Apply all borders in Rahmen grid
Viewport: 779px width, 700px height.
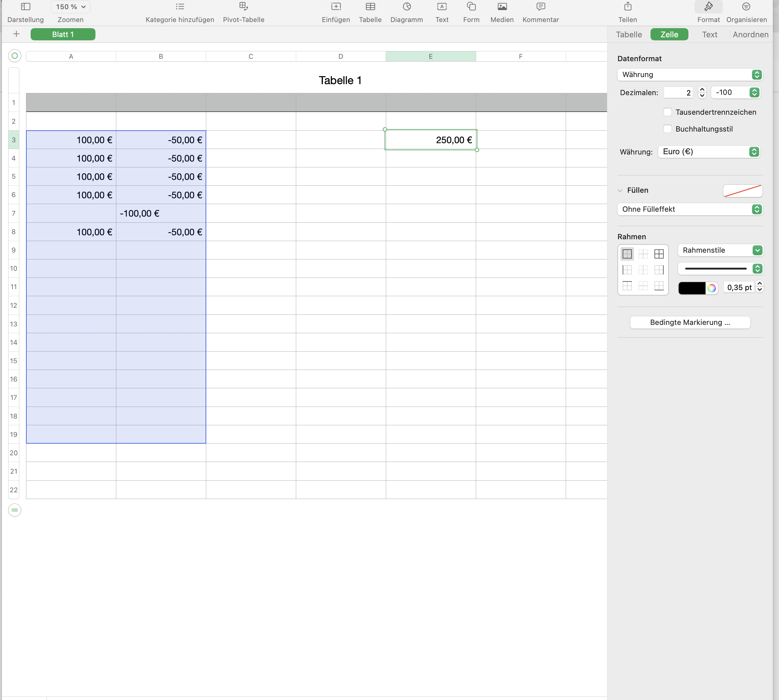(x=658, y=254)
